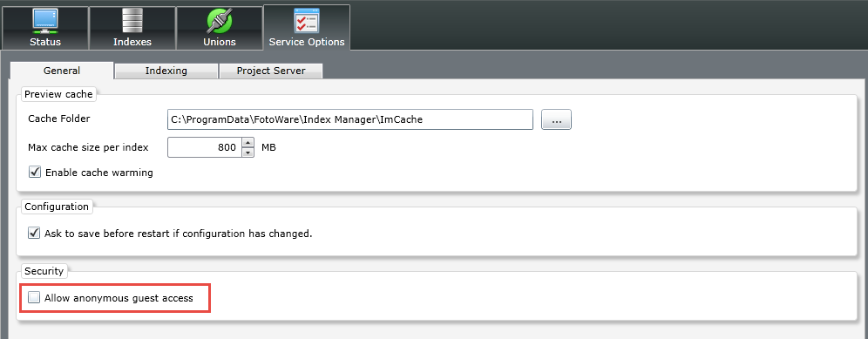Viewport: 868px width, 339px height.
Task: Click the Max cache size value field
Action: (204, 148)
